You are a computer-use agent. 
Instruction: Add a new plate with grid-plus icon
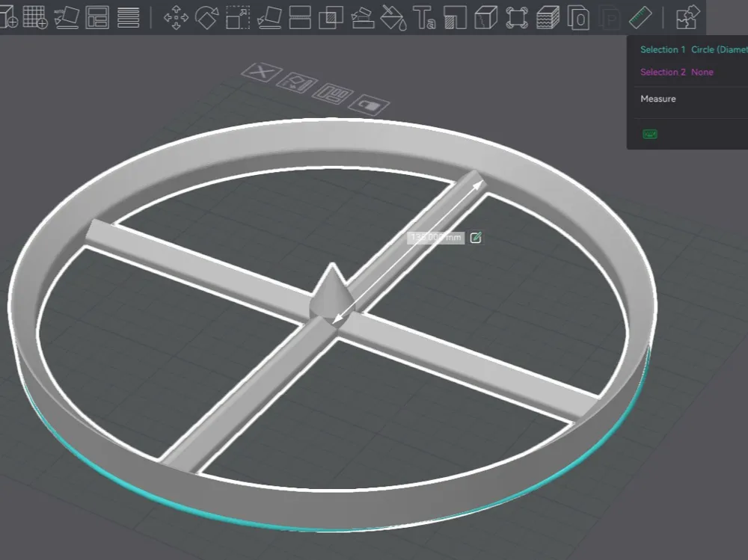point(35,17)
